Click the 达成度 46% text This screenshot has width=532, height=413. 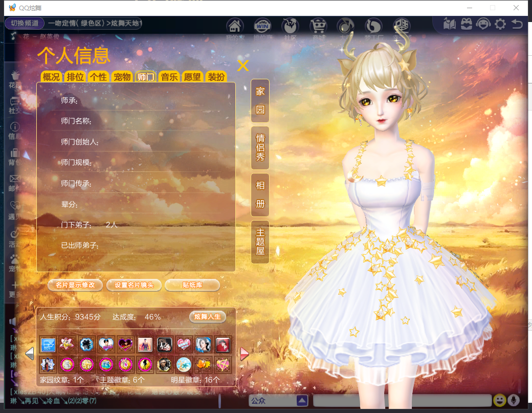tap(137, 317)
